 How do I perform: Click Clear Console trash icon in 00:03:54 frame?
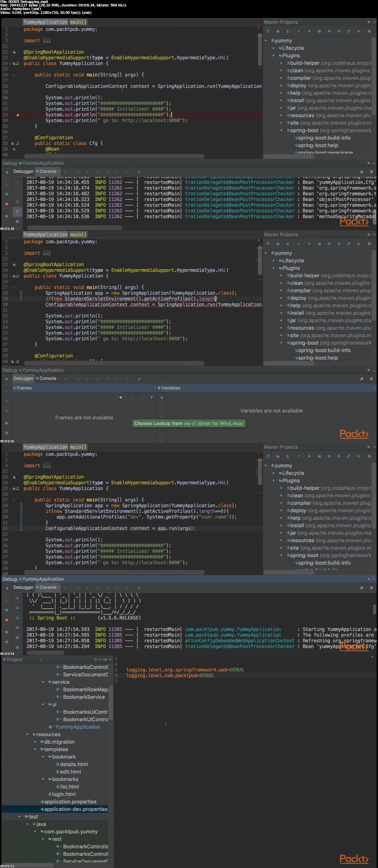pos(17,647)
